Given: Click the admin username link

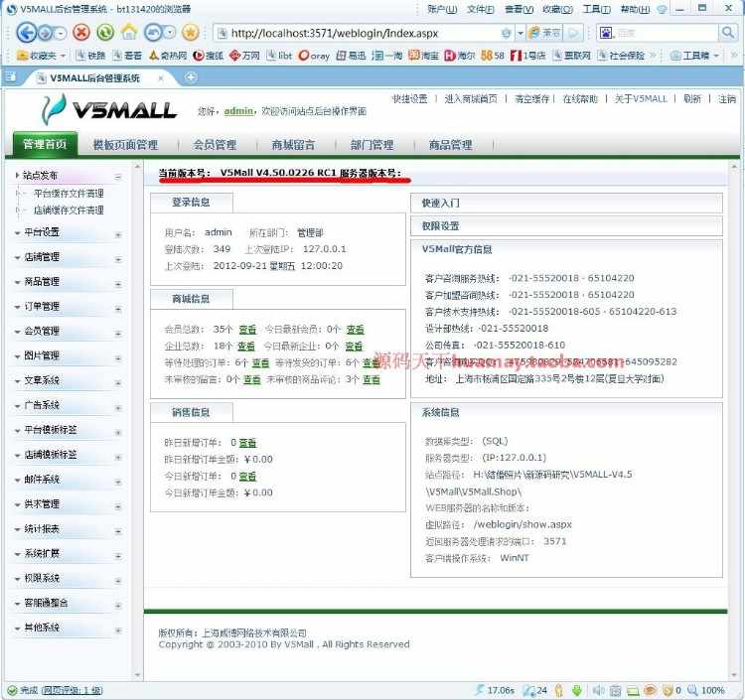Looking at the screenshot, I should (238, 111).
